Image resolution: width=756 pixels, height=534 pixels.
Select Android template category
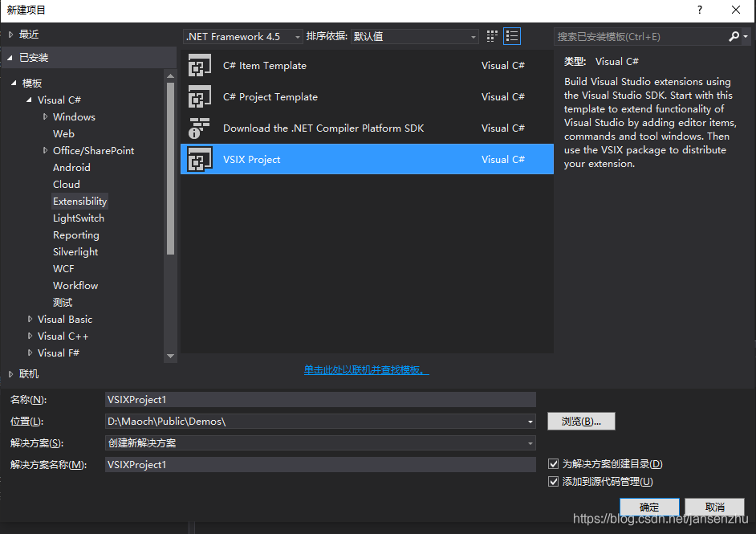pos(71,167)
